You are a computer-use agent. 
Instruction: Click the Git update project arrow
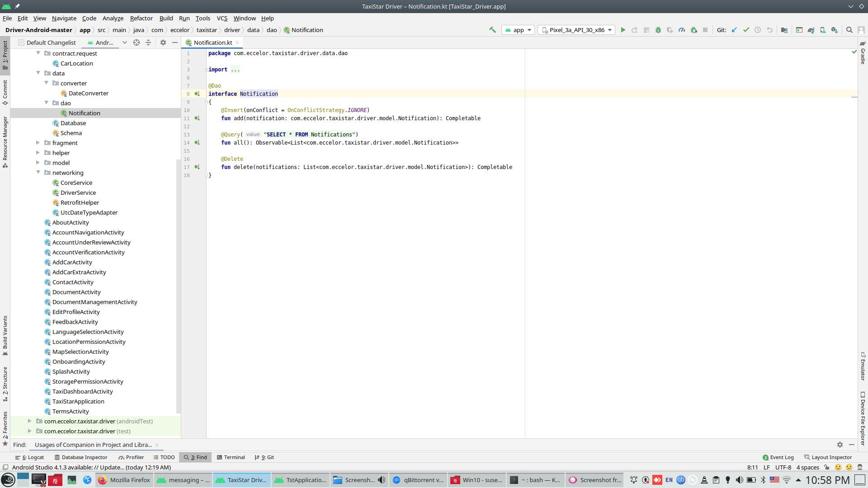click(x=734, y=30)
